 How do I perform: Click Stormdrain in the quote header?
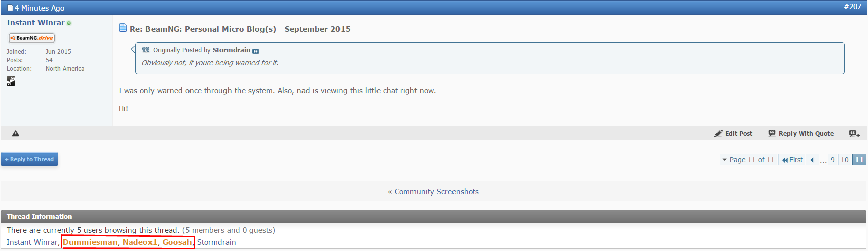point(231,50)
